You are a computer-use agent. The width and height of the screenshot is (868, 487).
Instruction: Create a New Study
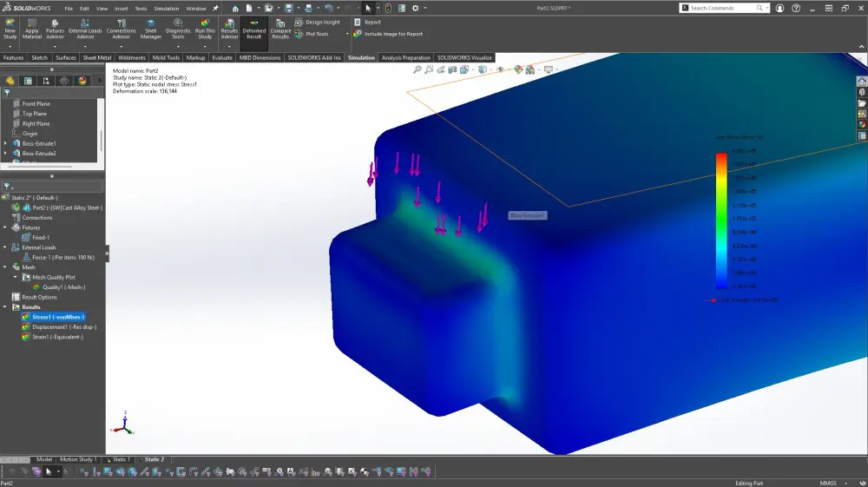(x=10, y=29)
